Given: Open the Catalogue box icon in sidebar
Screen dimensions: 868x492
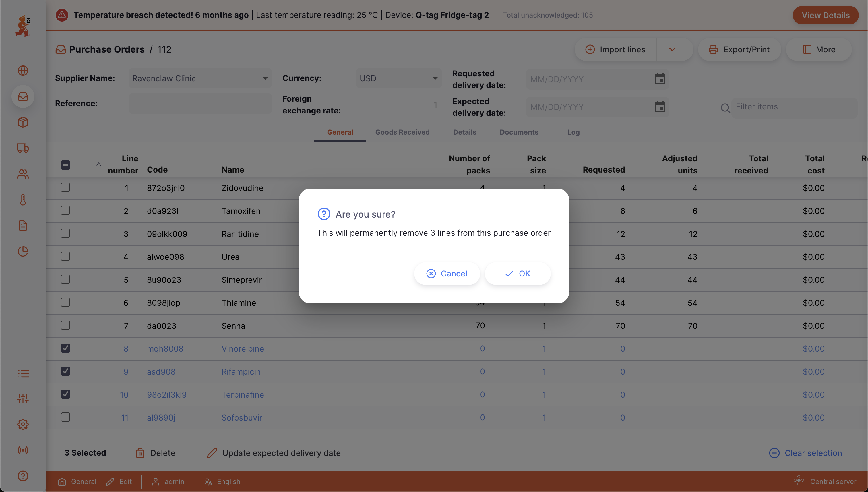Looking at the screenshot, I should 23,122.
